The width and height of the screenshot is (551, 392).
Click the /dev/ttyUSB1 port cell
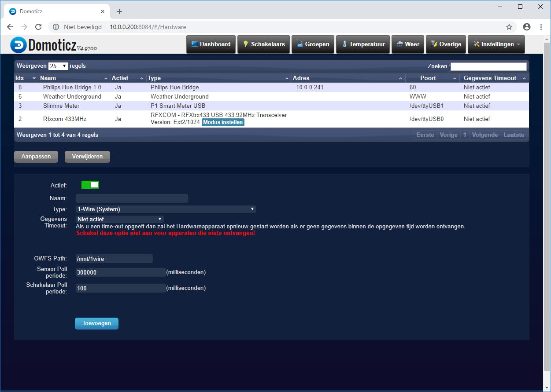click(x=426, y=106)
